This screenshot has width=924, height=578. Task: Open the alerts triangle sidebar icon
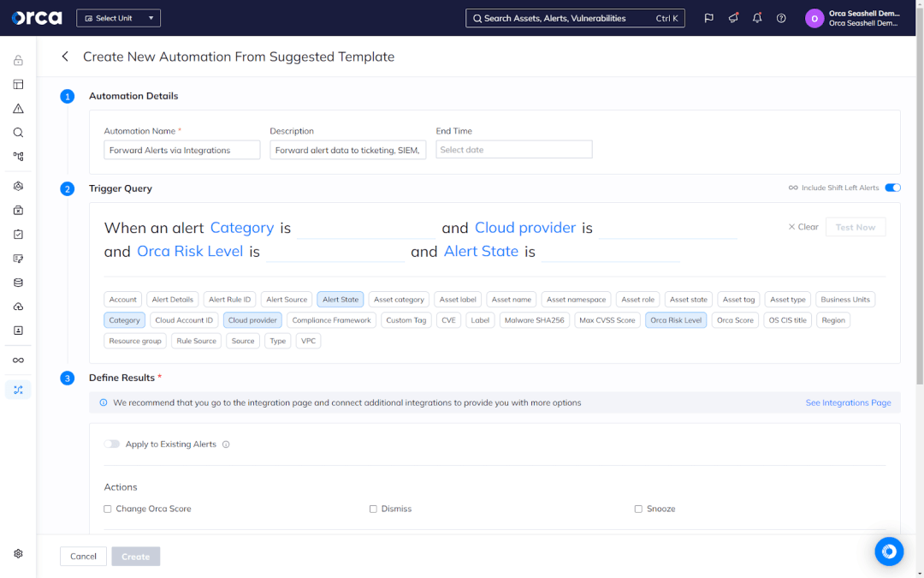(x=18, y=109)
